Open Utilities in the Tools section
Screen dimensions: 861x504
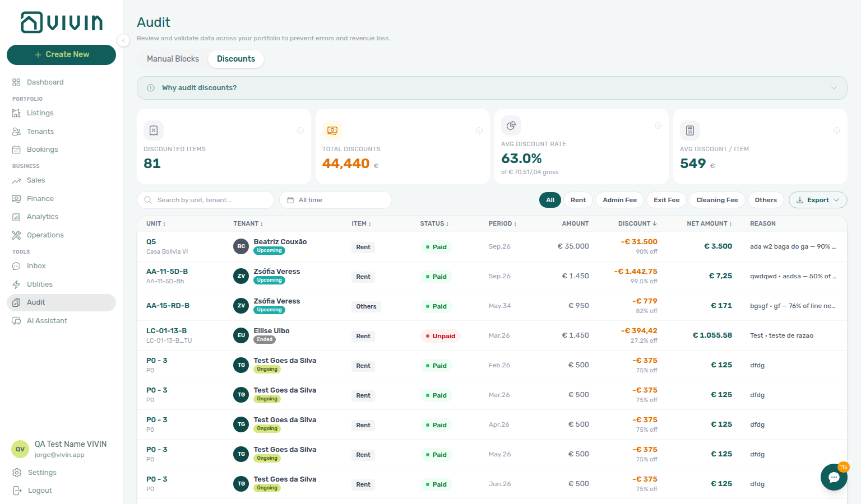tap(62, 284)
